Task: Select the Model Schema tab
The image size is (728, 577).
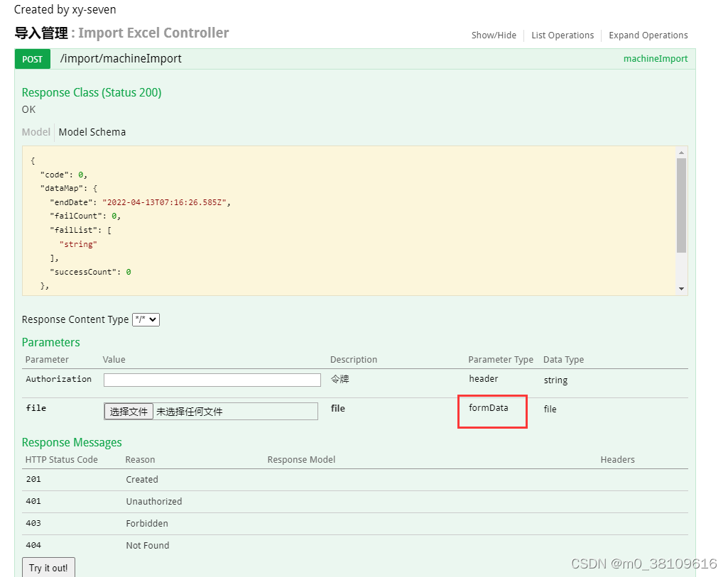Action: coord(92,132)
